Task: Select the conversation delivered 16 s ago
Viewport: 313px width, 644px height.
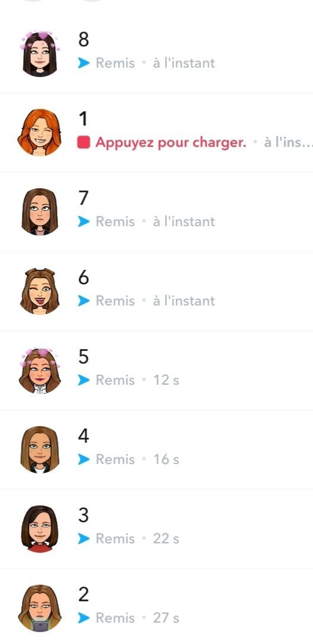Action: point(156,450)
